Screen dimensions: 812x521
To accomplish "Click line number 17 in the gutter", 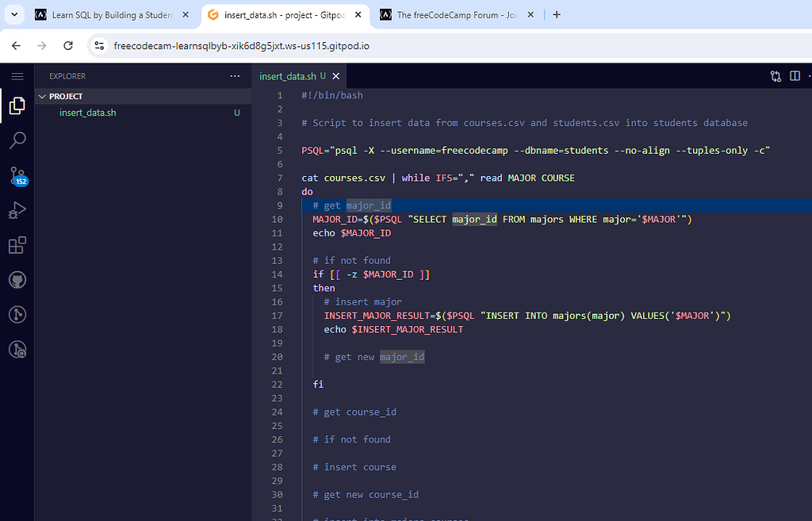I will [x=277, y=316].
